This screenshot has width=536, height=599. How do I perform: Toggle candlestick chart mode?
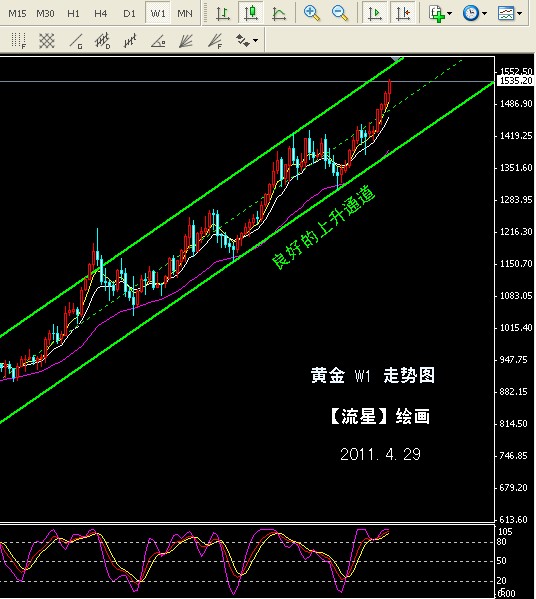coord(251,13)
